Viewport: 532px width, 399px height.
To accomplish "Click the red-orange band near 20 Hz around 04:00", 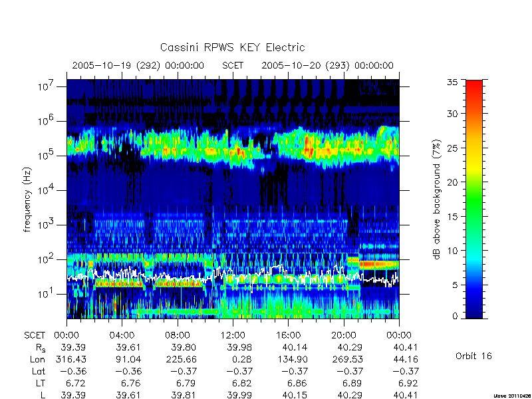I will point(119,284).
